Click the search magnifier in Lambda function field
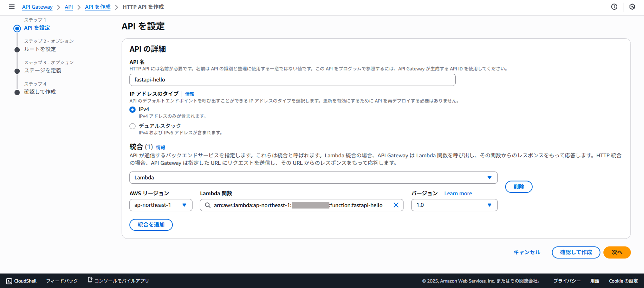This screenshot has height=288, width=644. coord(208,205)
